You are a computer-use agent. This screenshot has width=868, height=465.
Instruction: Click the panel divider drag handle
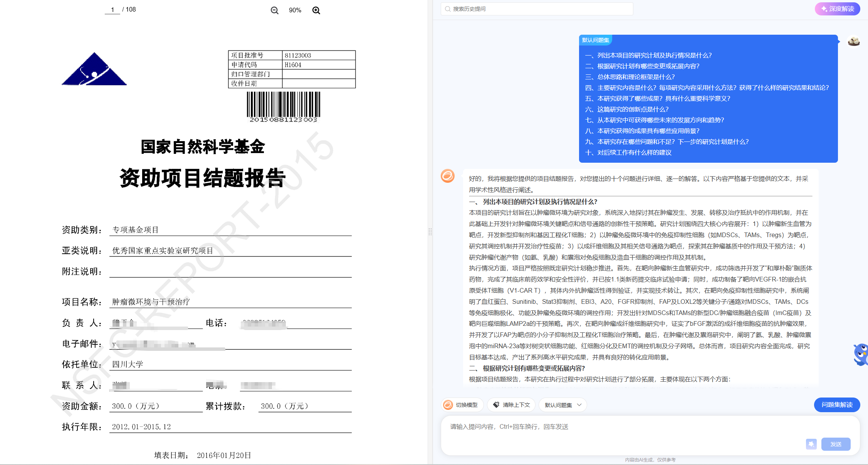(x=430, y=232)
